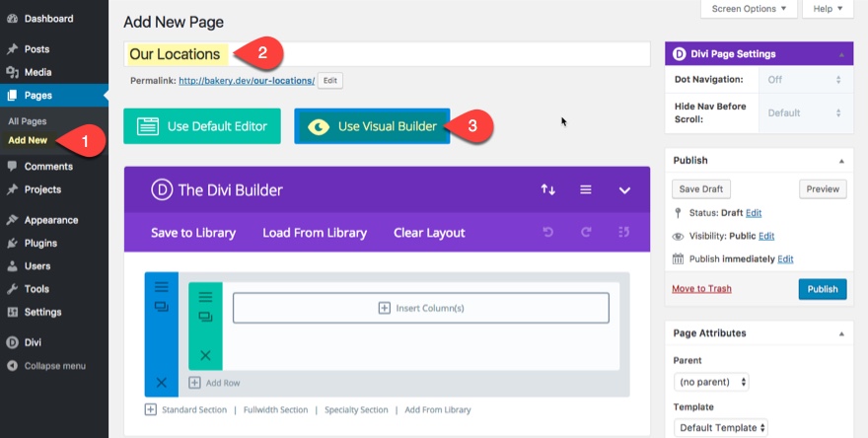This screenshot has height=438, width=868.
Task: Edit the Draft status
Action: pyautogui.click(x=754, y=213)
